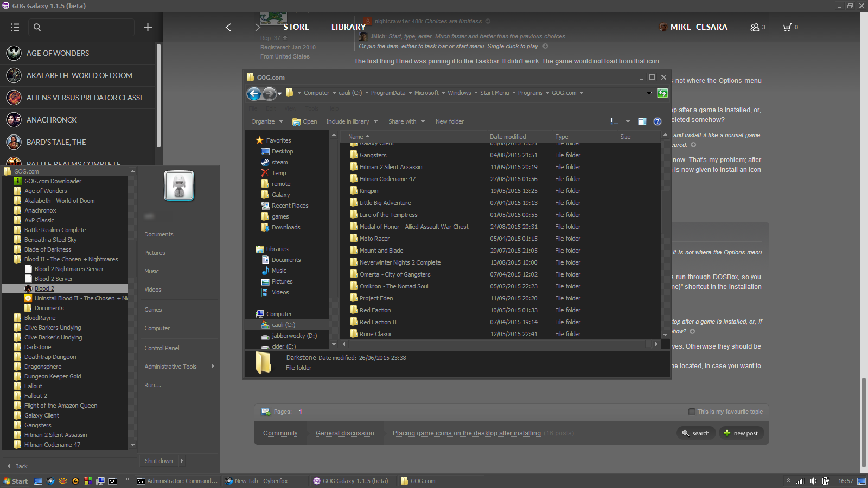The height and width of the screenshot is (488, 868).
Task: Click New folder in Explorer toolbar
Action: pos(450,121)
